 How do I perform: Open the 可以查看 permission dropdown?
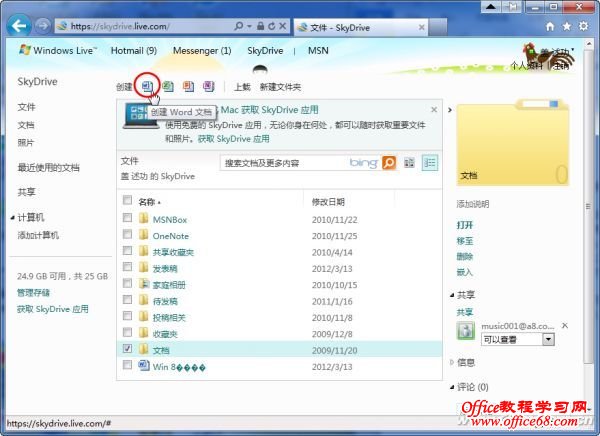[547, 340]
